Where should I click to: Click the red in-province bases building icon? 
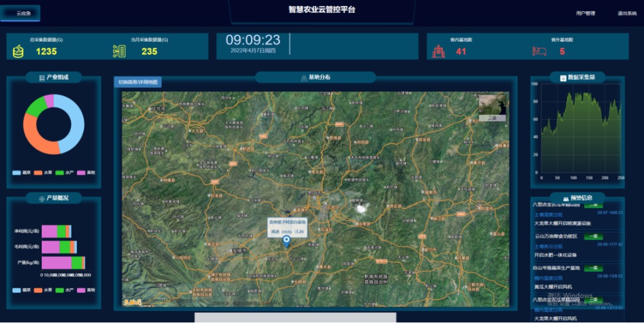[439, 51]
